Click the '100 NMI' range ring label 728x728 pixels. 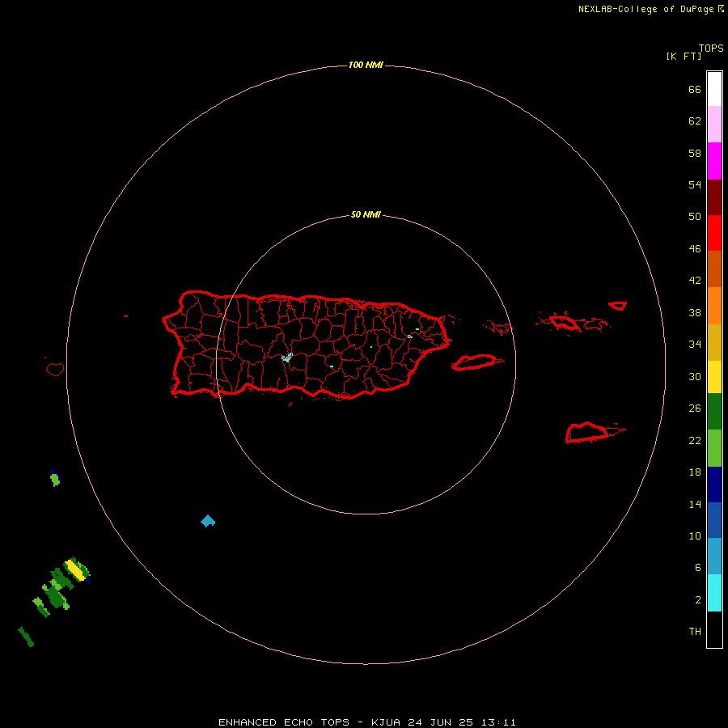pos(366,65)
